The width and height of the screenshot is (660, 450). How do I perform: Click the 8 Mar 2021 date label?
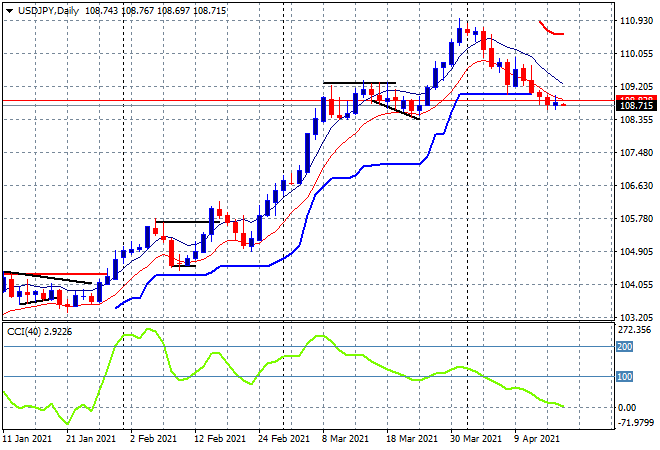click(x=346, y=439)
